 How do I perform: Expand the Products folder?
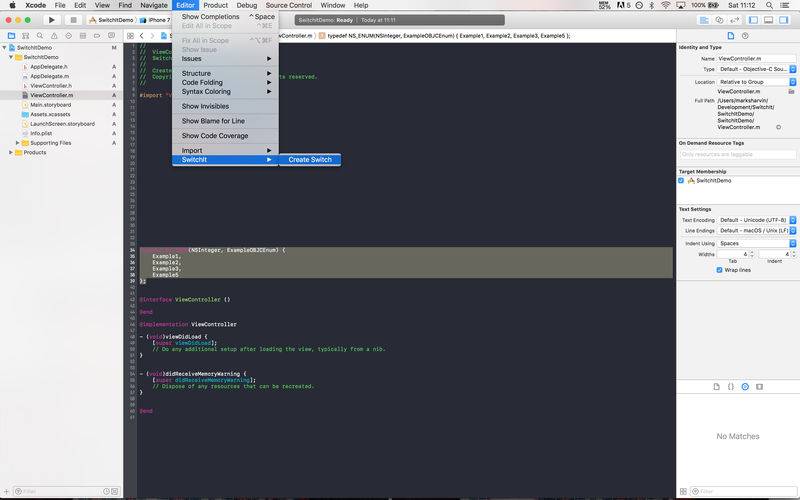[x=11, y=153]
